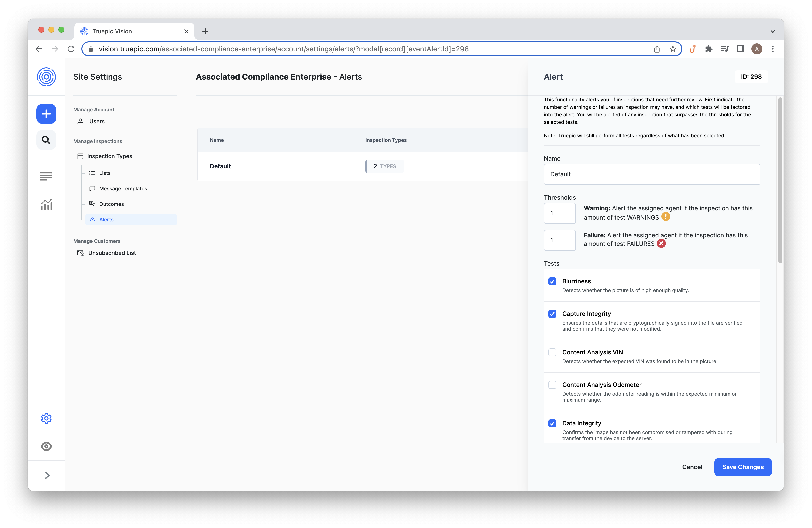Uncheck the Data Integrity checkbox

(552, 423)
